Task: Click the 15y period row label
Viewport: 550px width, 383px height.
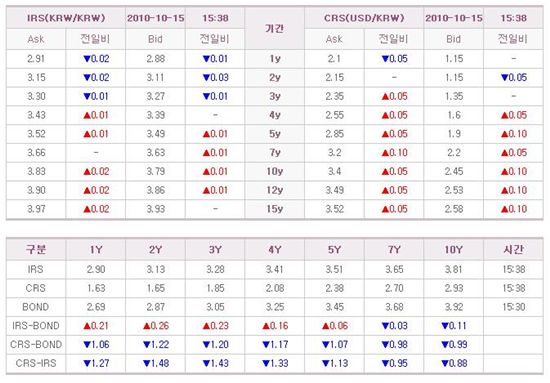Action: point(275,209)
